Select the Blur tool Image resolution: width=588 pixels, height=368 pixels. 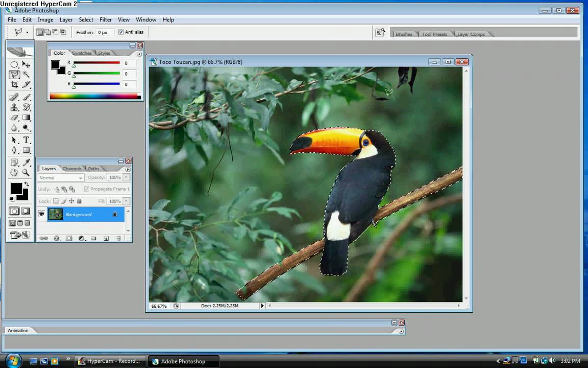[x=14, y=128]
